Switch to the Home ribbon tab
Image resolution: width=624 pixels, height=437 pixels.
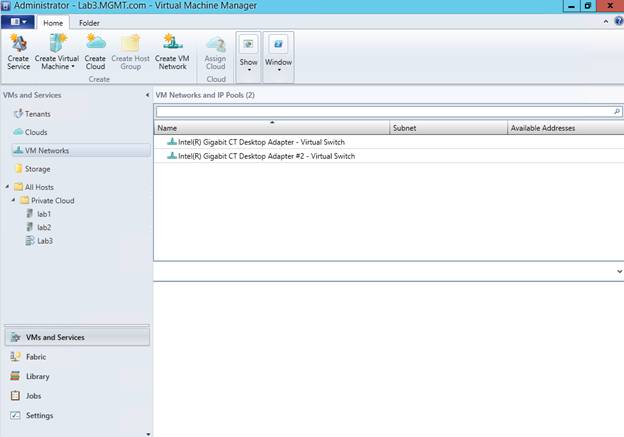coord(53,23)
